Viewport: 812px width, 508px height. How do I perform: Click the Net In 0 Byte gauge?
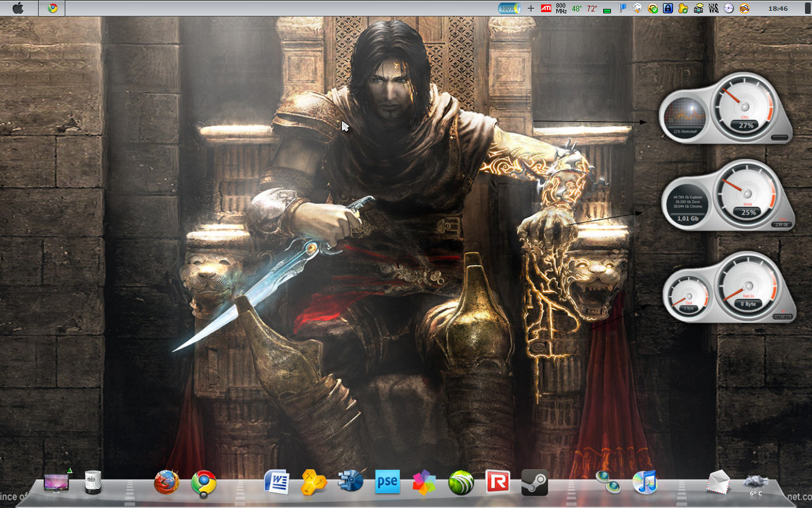point(749,287)
